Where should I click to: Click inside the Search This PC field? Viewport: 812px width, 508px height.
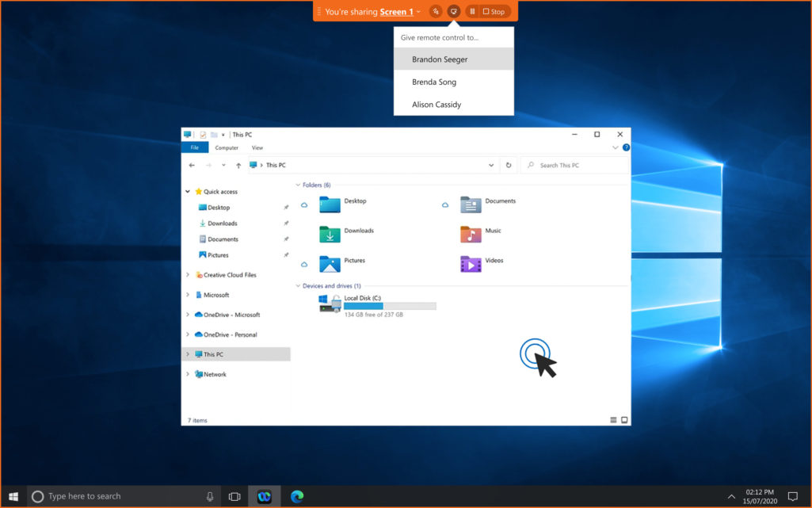click(574, 164)
